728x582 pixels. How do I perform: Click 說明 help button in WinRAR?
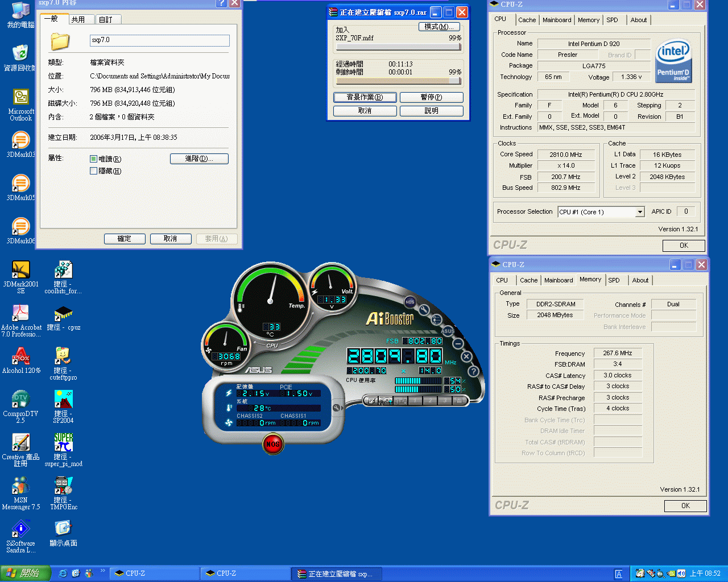[x=432, y=111]
